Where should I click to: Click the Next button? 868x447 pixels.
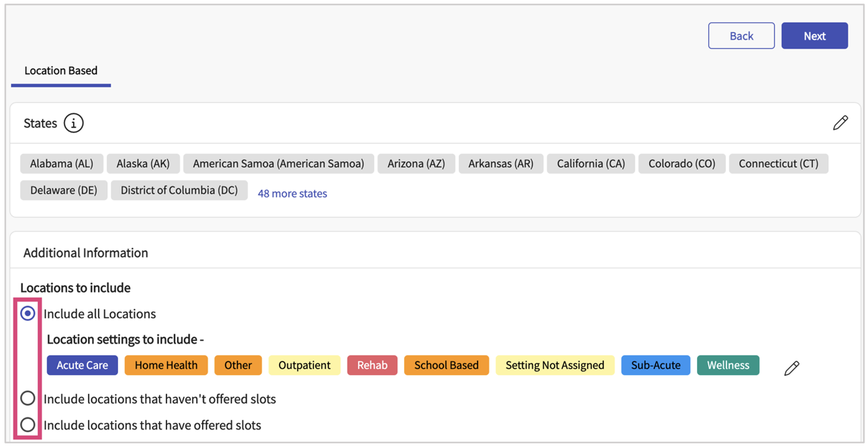814,36
